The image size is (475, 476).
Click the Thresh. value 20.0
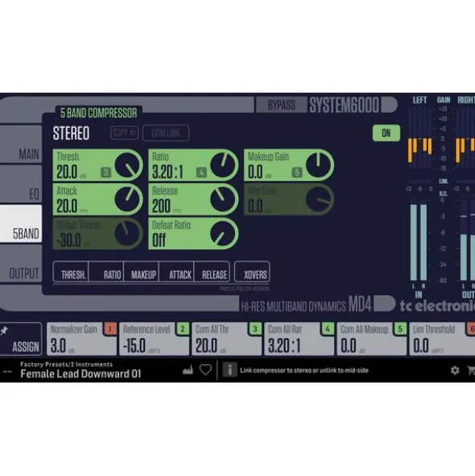(67, 172)
